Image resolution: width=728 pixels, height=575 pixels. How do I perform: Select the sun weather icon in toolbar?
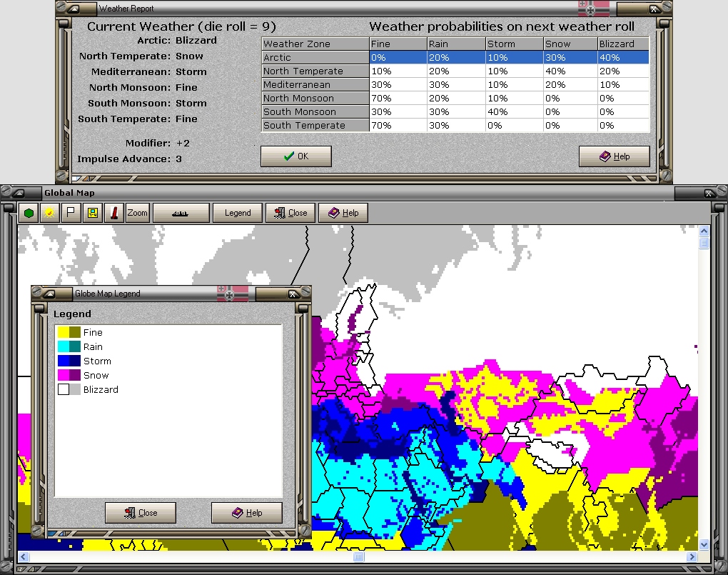coord(49,213)
